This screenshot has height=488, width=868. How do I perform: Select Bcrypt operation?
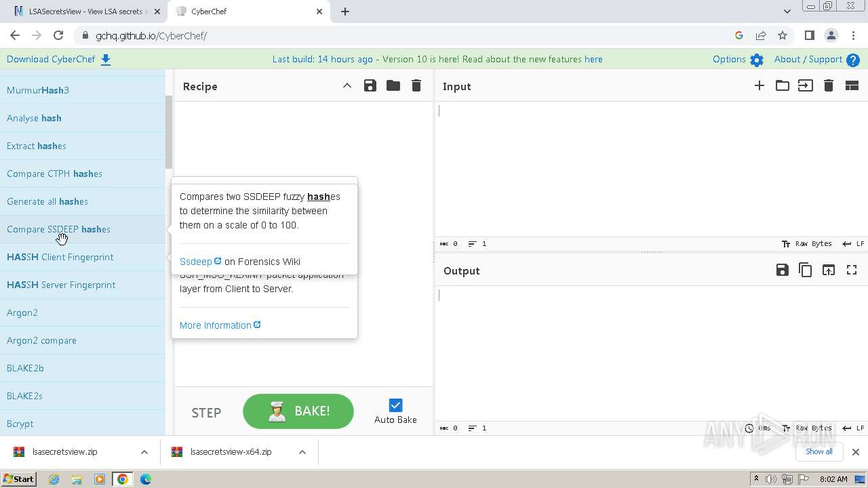pyautogui.click(x=83, y=424)
